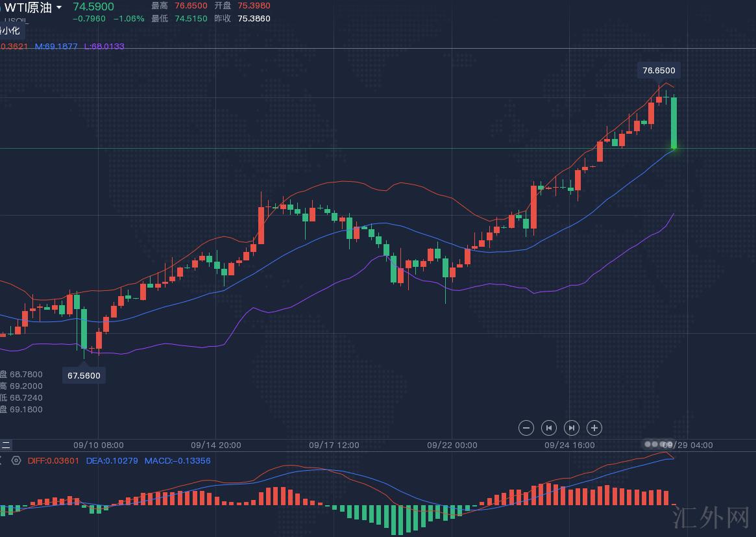Click the current price 74.5900 display

93,6
